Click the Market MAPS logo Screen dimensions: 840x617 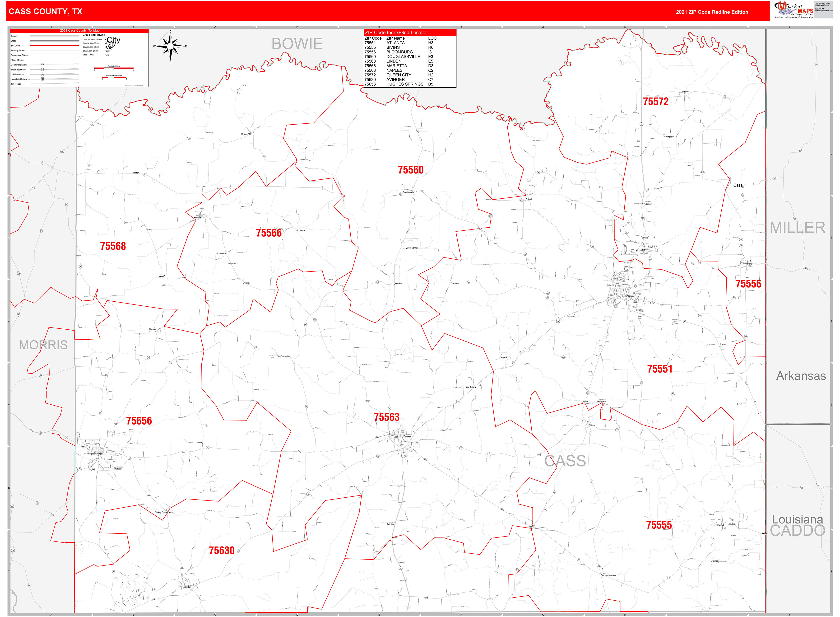tap(794, 10)
